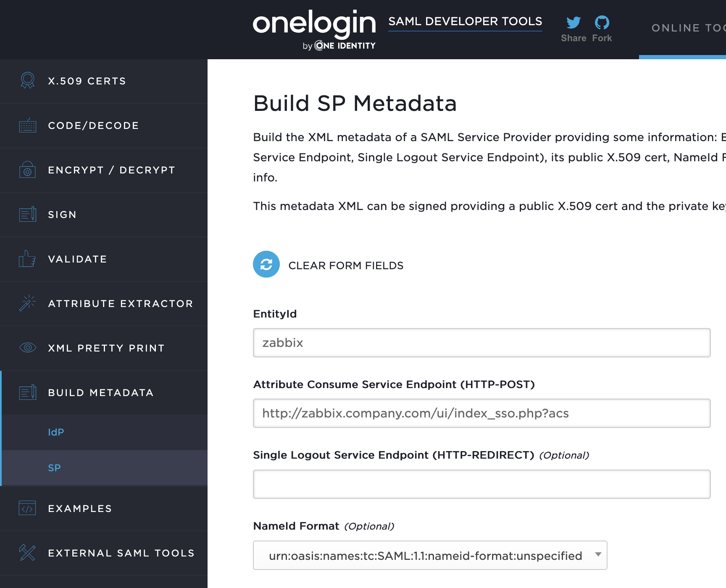Click the Share label under Twitter
Viewport: 726px width, 588px height.
[x=573, y=38]
